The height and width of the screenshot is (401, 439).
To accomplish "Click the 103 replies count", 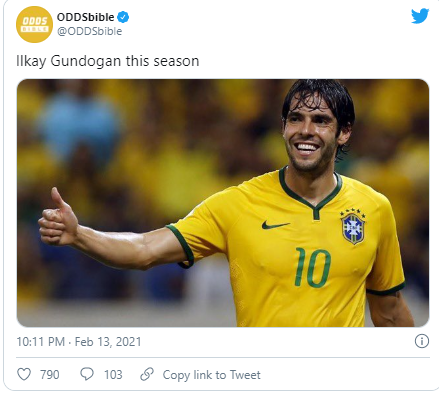I will coord(113,375).
